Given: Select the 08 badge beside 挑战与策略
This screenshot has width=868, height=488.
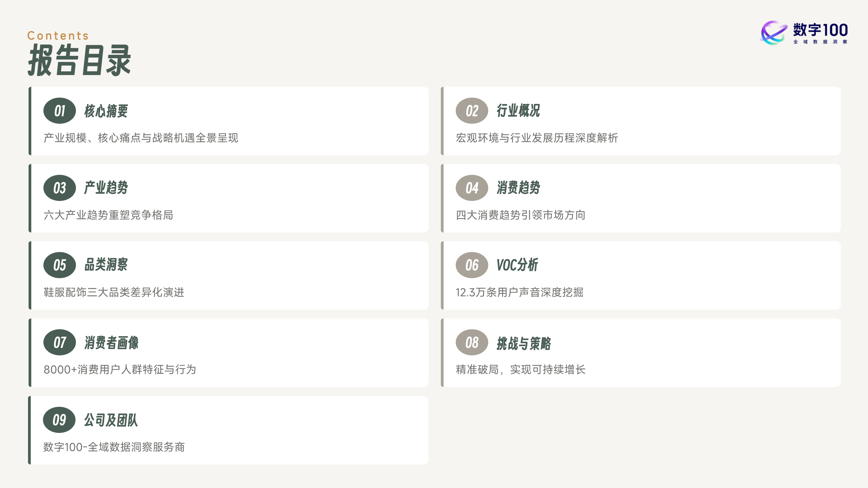Looking at the screenshot, I should click(x=472, y=342).
